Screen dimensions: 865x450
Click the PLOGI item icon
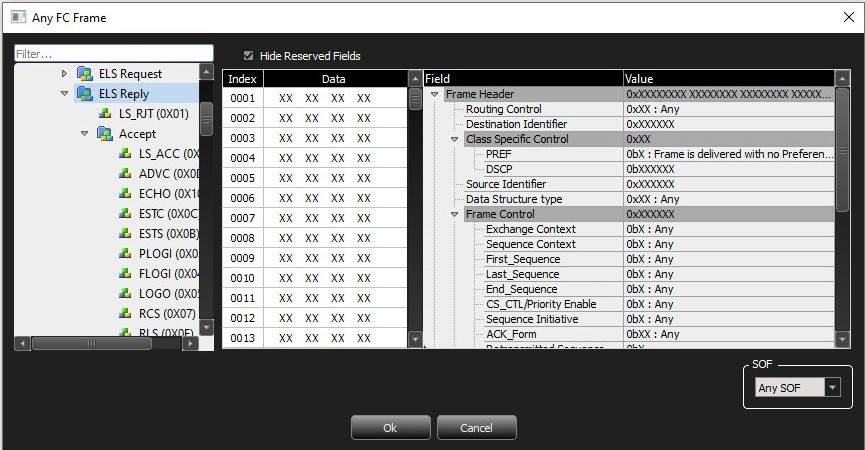pyautogui.click(x=125, y=253)
